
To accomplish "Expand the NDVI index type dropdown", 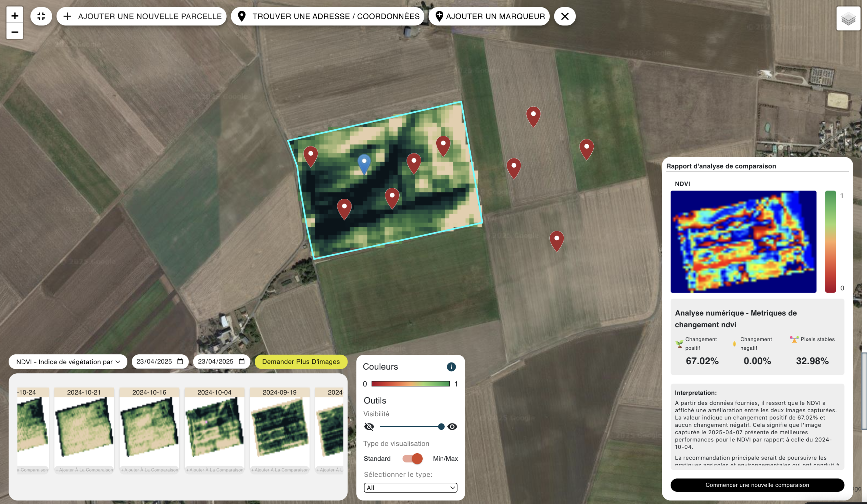I will coord(68,362).
